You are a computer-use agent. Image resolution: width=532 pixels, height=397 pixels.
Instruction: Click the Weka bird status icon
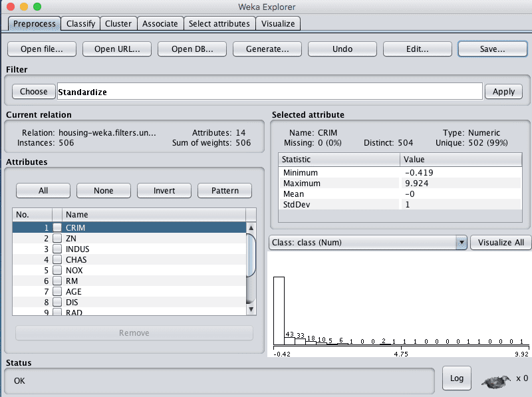496,382
